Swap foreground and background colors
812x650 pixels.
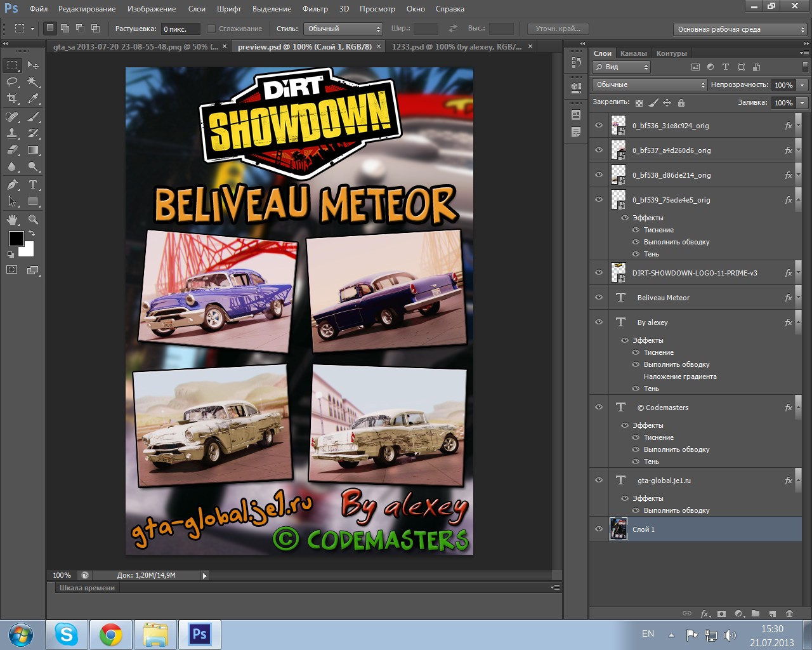click(x=32, y=234)
